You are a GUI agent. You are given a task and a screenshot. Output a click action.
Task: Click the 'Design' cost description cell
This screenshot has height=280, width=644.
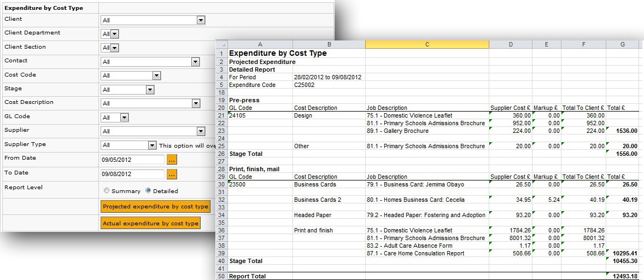(x=329, y=116)
